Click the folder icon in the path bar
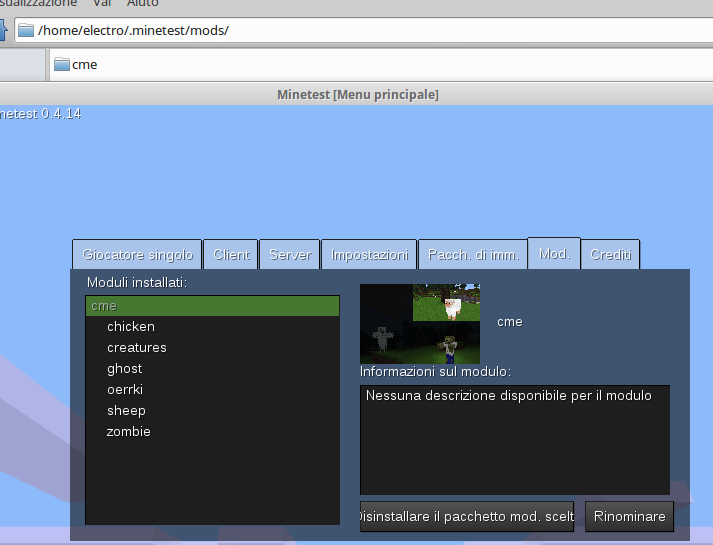 click(x=26, y=30)
